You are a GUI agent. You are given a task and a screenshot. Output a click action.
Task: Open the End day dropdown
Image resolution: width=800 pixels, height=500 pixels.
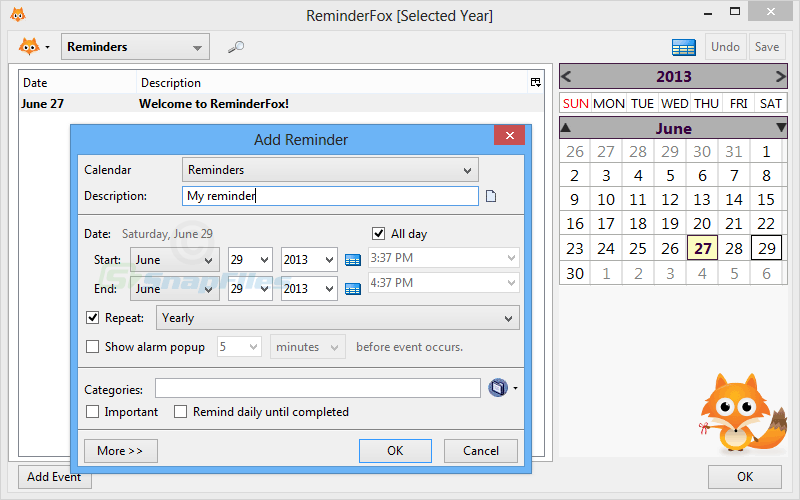click(x=250, y=289)
